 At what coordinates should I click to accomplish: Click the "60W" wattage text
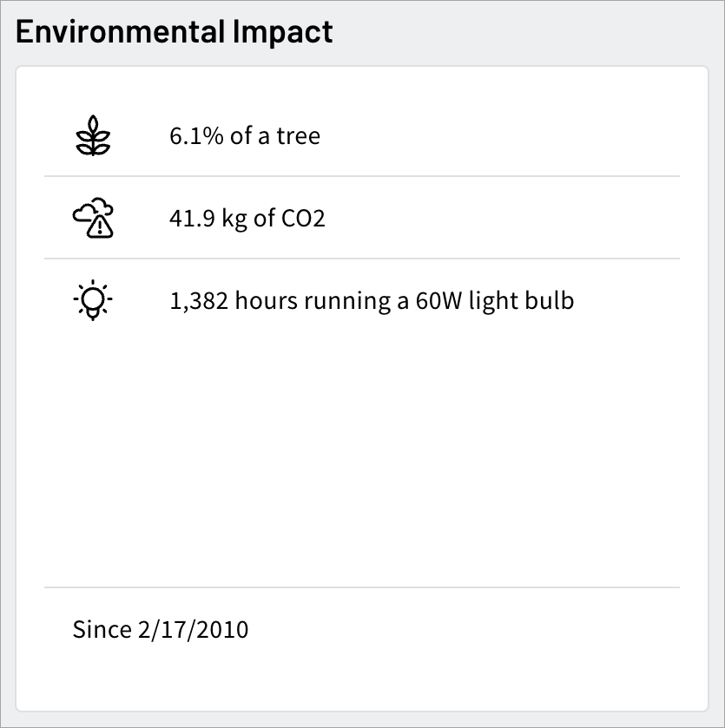click(438, 300)
